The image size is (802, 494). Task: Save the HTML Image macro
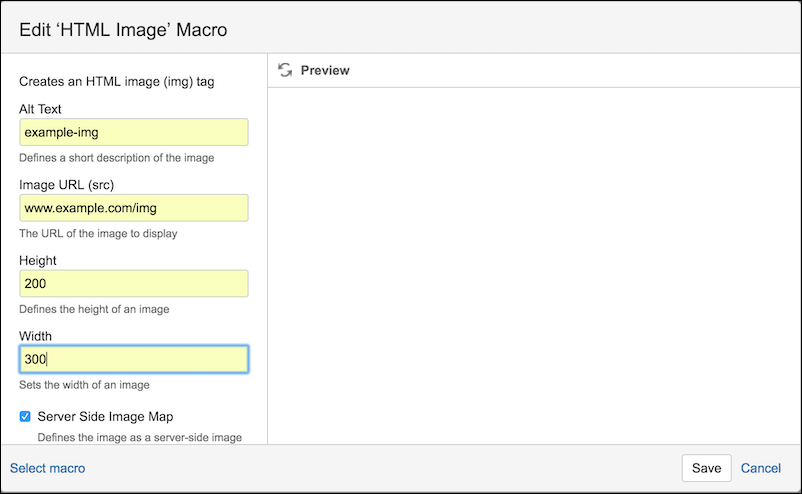coord(706,468)
